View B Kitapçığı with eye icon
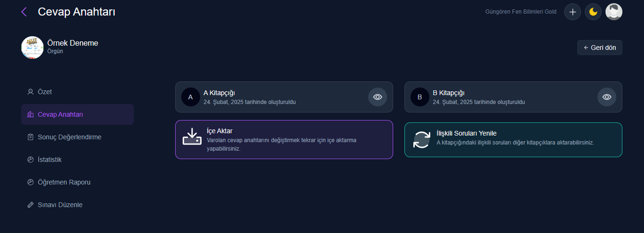This screenshot has height=233, width=644. (607, 97)
